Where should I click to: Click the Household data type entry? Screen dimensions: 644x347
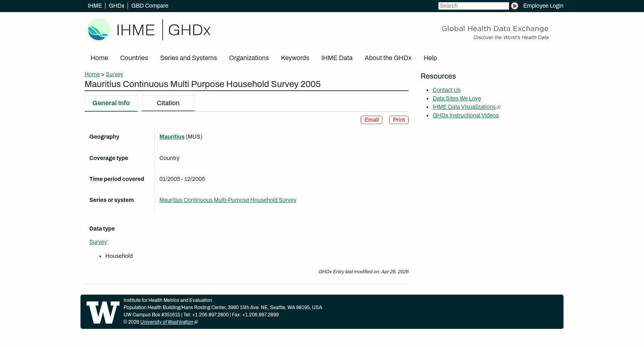coord(119,256)
